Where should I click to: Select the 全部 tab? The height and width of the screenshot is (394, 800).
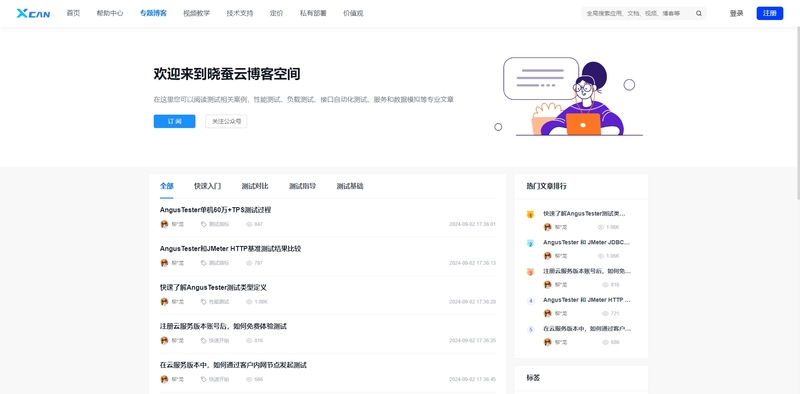(167, 186)
